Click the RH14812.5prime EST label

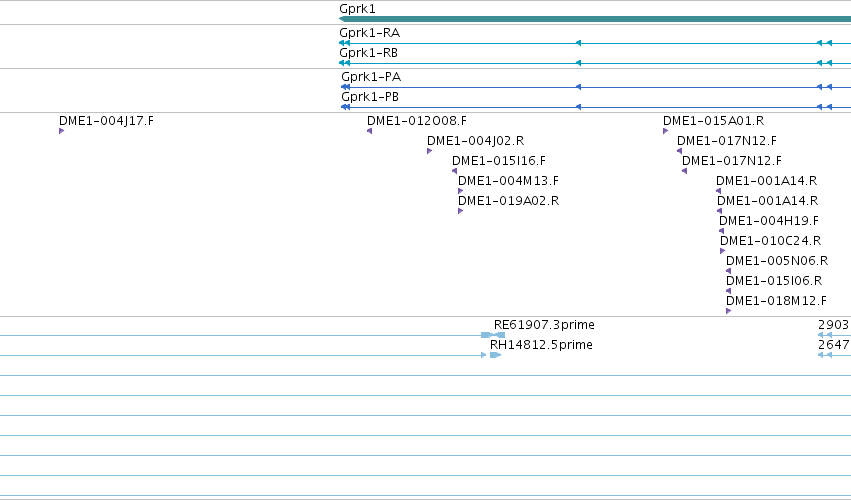coord(541,345)
